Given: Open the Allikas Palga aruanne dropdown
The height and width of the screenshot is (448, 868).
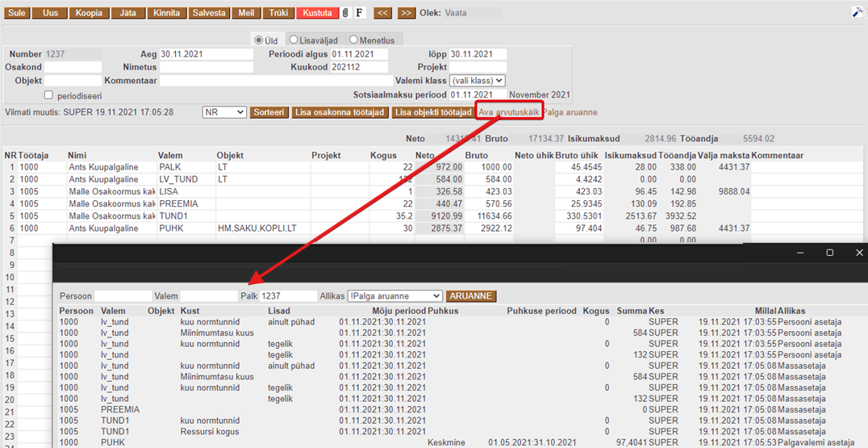Looking at the screenshot, I should point(394,296).
